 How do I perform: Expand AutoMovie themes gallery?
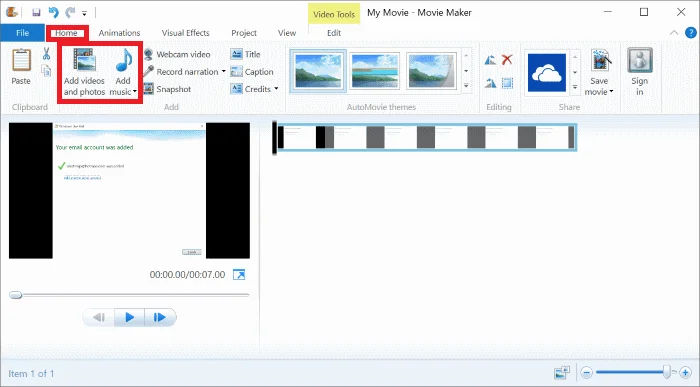pos(467,86)
